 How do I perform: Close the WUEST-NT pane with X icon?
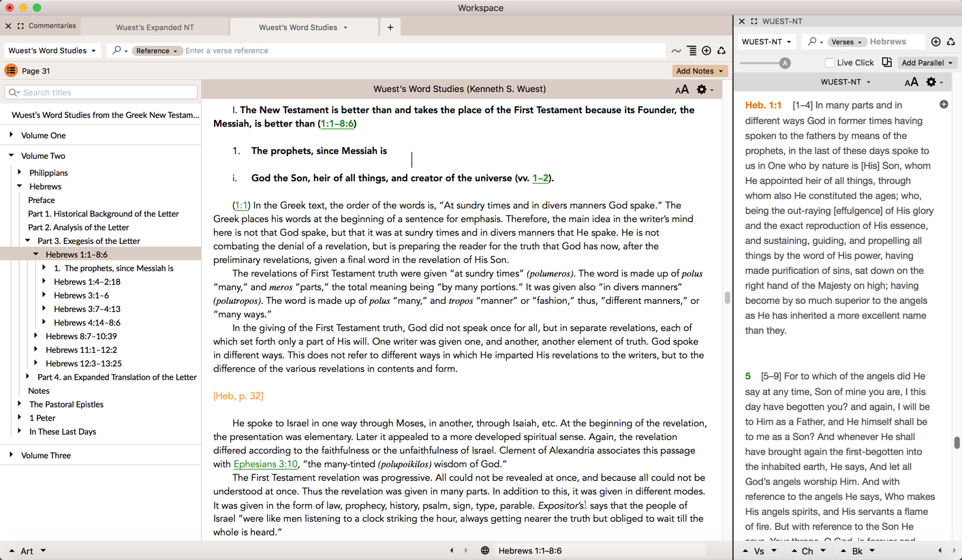tap(742, 21)
